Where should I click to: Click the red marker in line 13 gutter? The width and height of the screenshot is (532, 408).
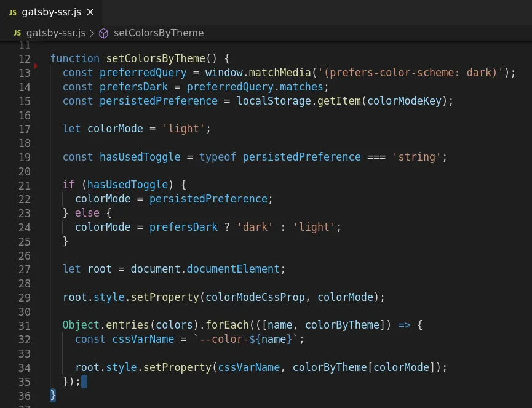pyautogui.click(x=36, y=66)
